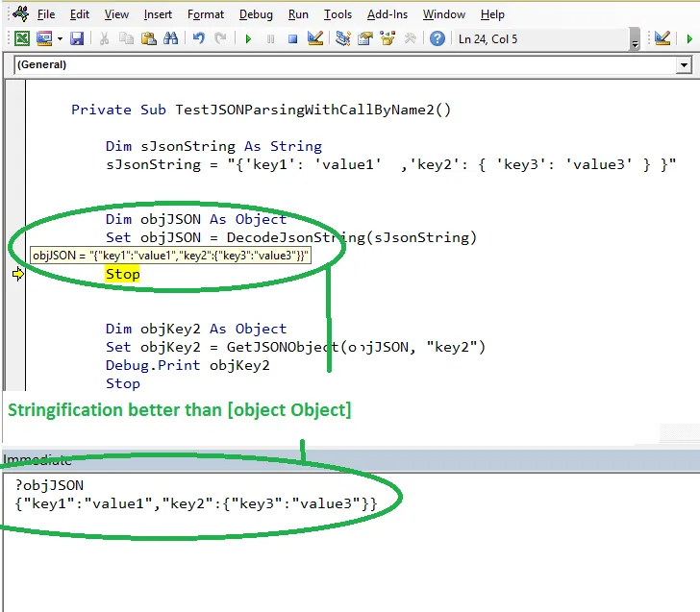
Task: Click the Break pause icon
Action: (x=270, y=38)
